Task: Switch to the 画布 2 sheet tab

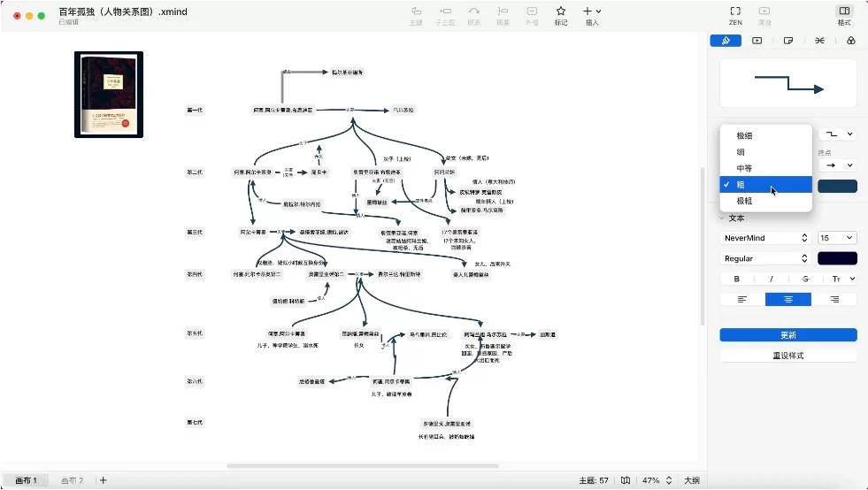Action: click(x=72, y=480)
